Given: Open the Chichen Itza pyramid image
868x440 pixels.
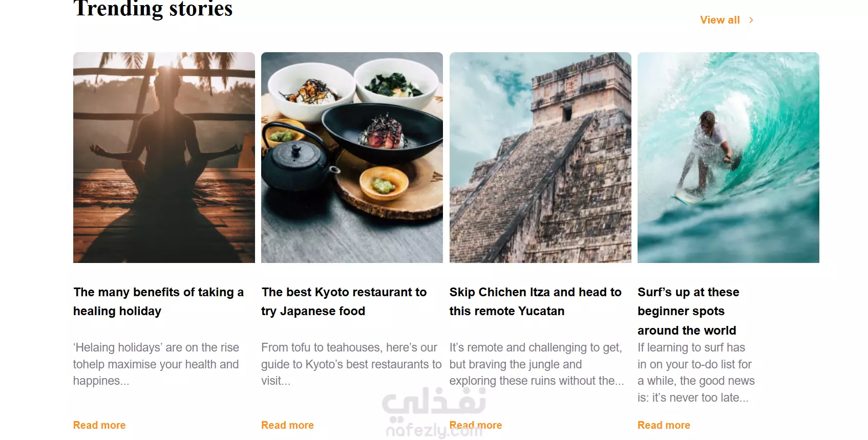Looking at the screenshot, I should click(540, 158).
